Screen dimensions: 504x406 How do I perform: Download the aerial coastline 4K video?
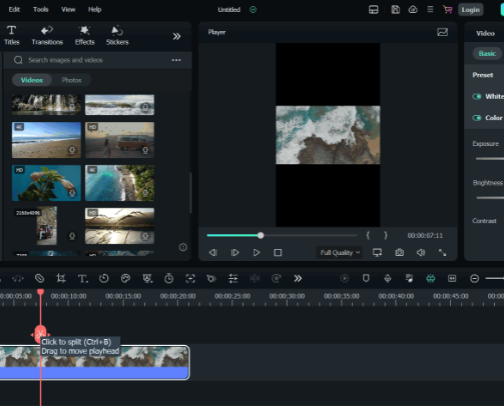click(x=145, y=193)
